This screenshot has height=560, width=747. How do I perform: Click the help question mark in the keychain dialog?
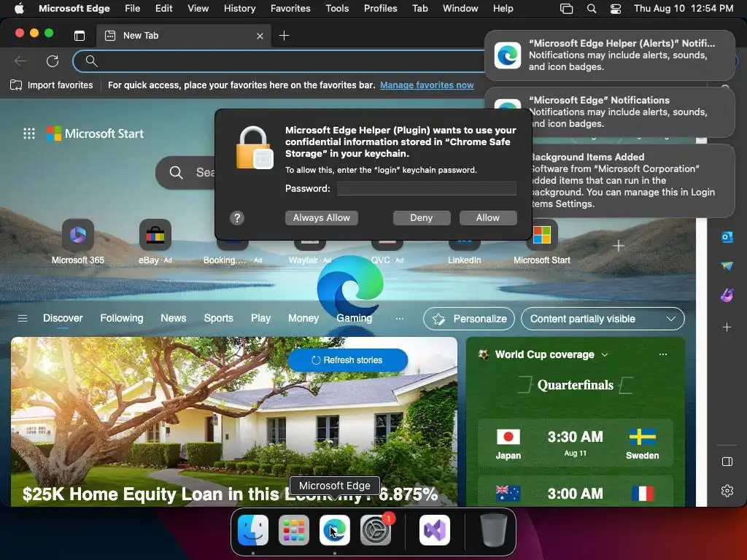237,218
